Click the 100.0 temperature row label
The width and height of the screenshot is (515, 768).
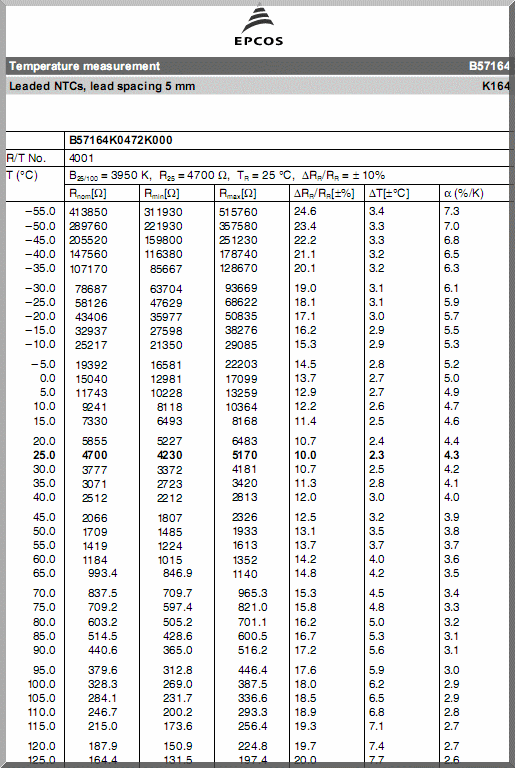point(42,684)
